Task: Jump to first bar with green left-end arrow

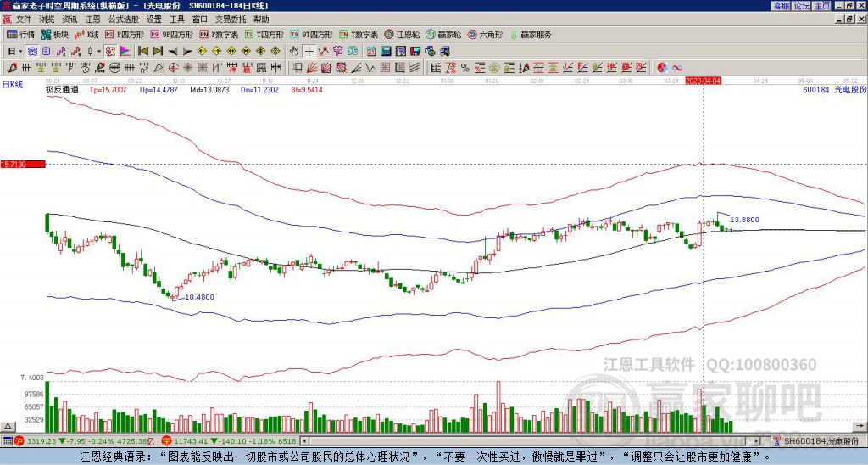Action: [x=142, y=52]
